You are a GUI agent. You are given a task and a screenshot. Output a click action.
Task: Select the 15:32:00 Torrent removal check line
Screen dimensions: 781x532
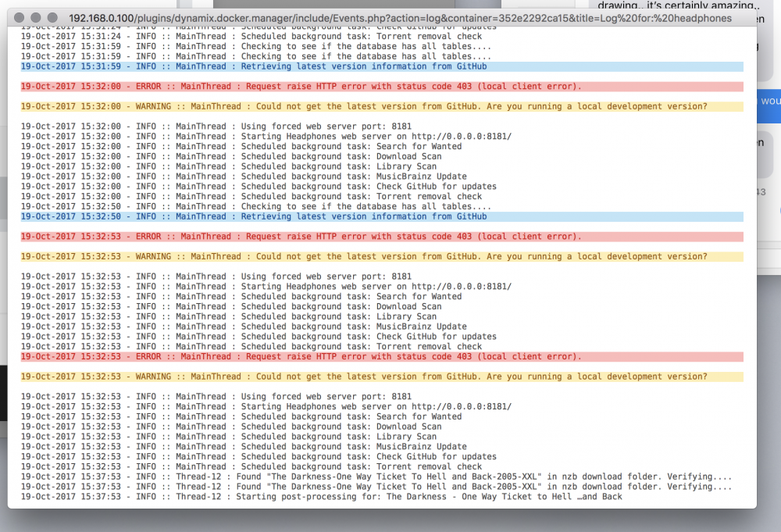(251, 196)
